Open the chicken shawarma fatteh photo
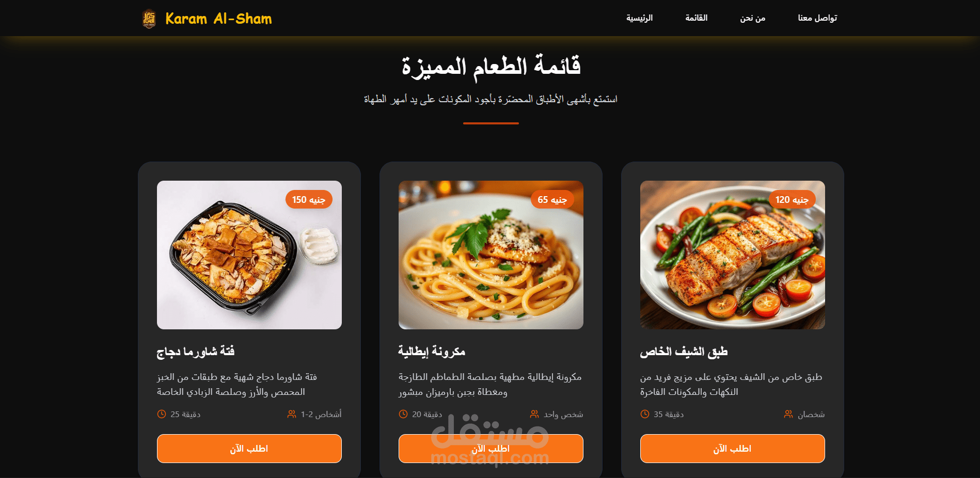This screenshot has height=478, width=980. (x=249, y=255)
